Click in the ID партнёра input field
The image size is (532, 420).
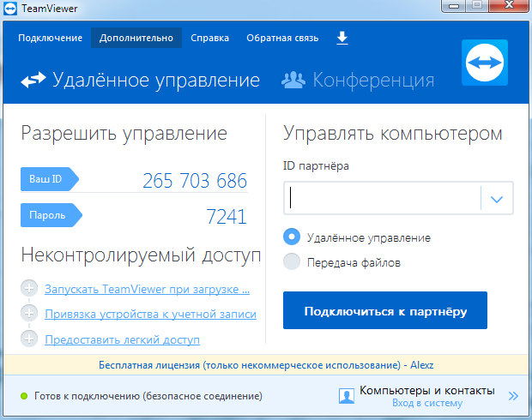[382, 198]
